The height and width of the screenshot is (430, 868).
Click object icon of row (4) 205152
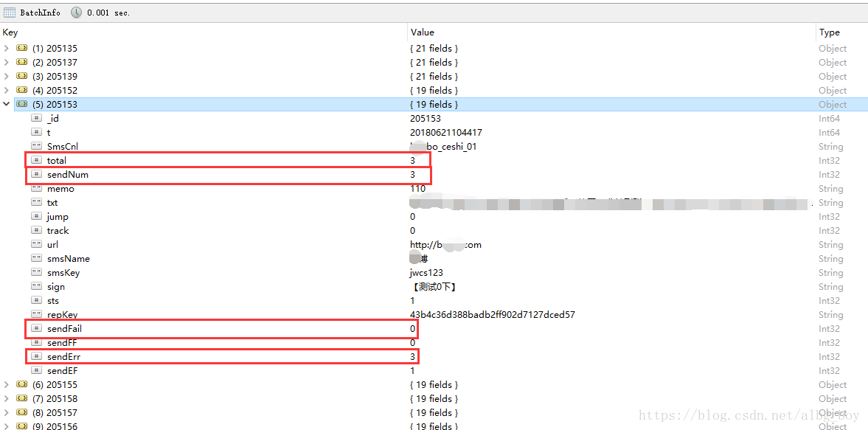(x=22, y=90)
